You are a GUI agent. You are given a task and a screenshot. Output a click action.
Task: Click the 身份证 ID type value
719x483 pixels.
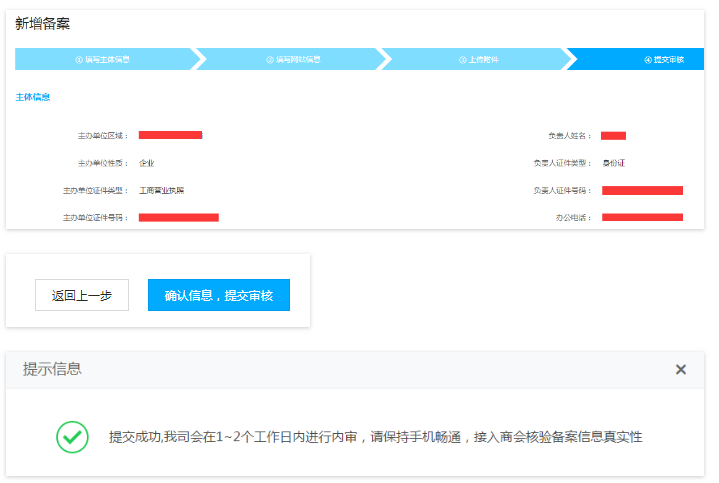click(613, 162)
